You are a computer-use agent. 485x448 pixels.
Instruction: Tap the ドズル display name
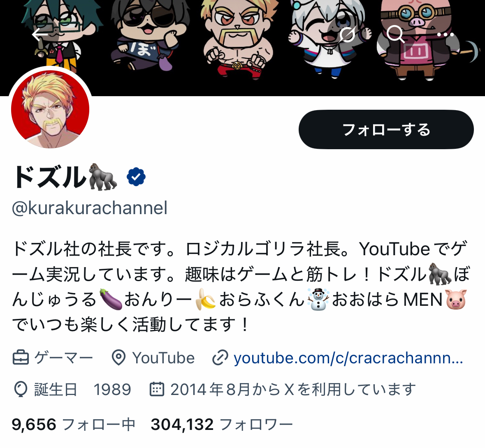[49, 177]
